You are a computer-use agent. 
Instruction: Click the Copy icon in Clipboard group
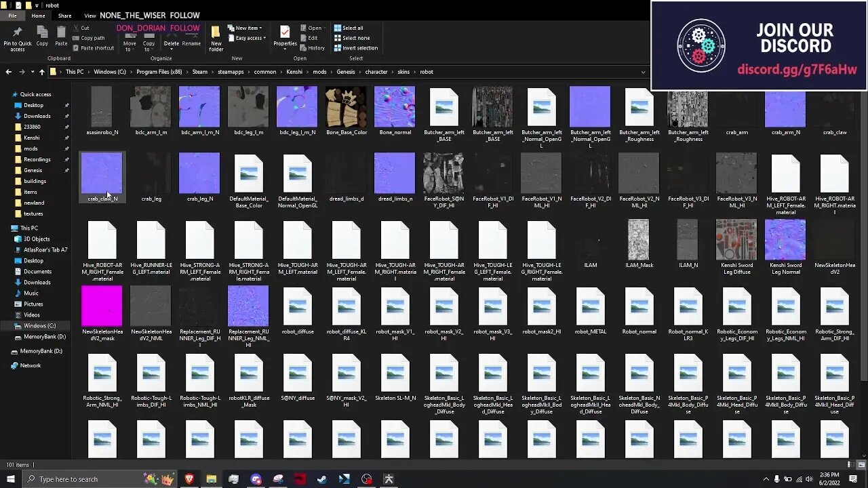[x=42, y=32]
